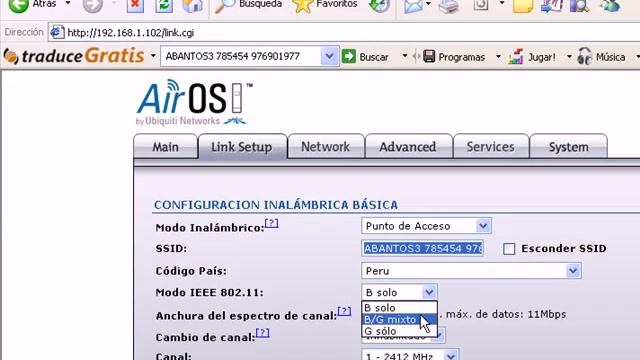Open the Home page icon

193,5
